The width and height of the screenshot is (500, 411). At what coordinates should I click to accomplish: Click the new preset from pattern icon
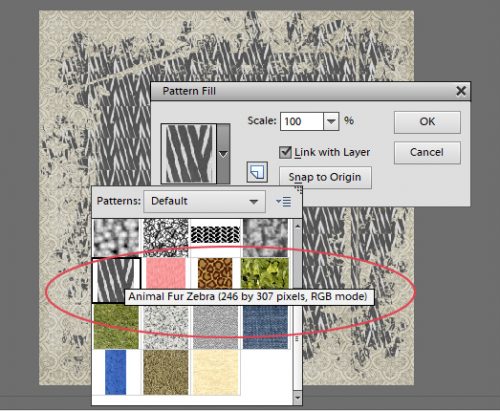257,172
